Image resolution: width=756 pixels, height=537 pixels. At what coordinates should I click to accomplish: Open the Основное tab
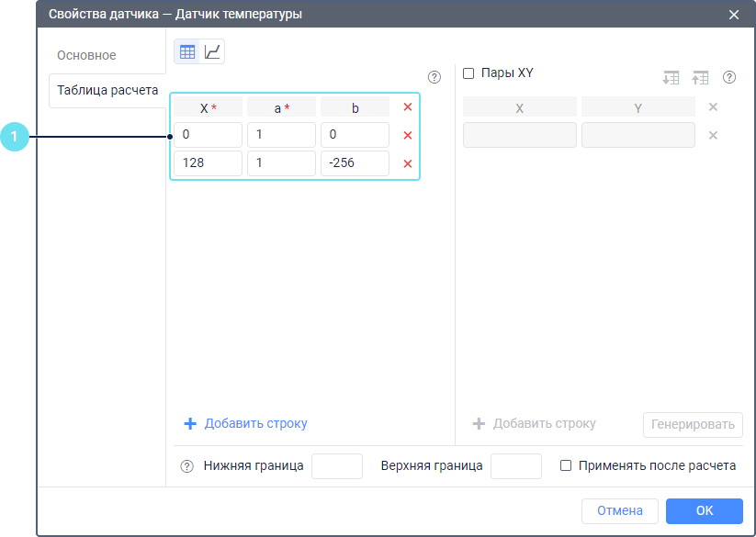point(86,55)
